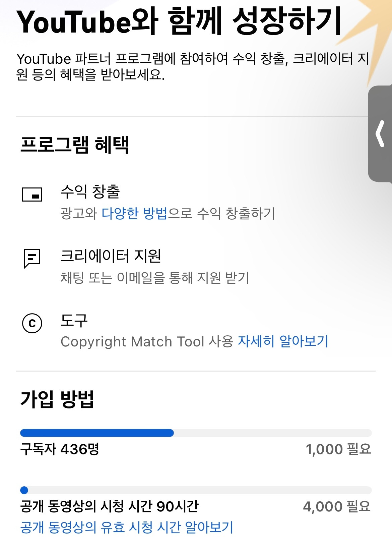The image size is (392, 552).
Task: Select the 도구 benefit title
Action: coord(74,321)
